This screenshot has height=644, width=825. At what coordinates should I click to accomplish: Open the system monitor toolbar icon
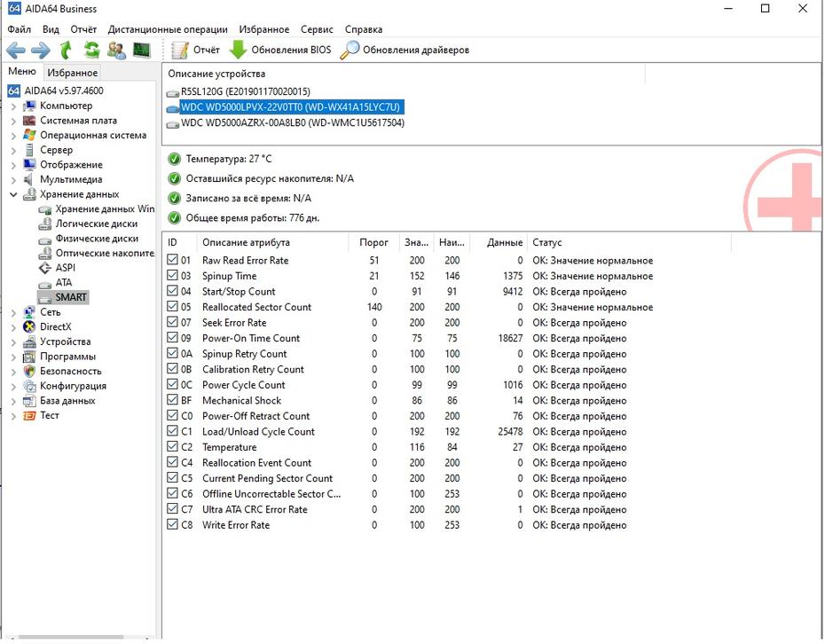142,51
